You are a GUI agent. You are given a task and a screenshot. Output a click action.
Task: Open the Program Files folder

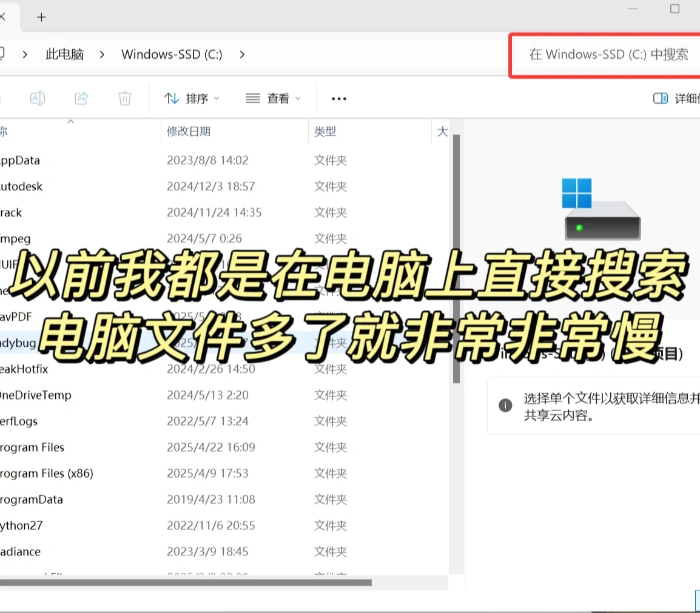pos(32,447)
